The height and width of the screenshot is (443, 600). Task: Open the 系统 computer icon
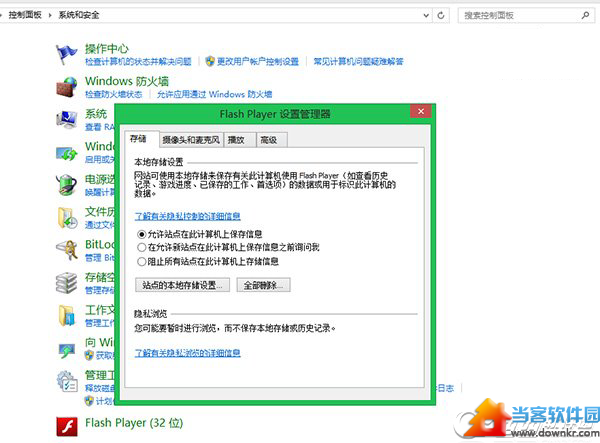[x=67, y=120]
